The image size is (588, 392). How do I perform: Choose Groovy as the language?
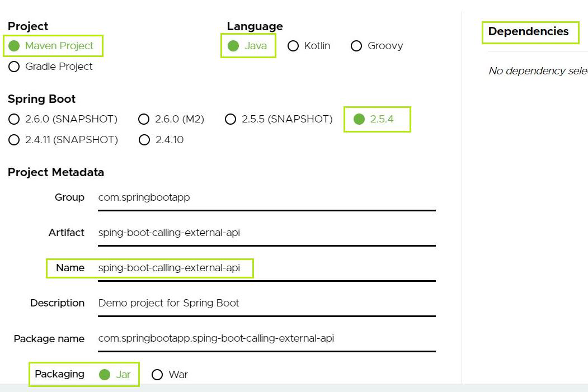pyautogui.click(x=356, y=46)
